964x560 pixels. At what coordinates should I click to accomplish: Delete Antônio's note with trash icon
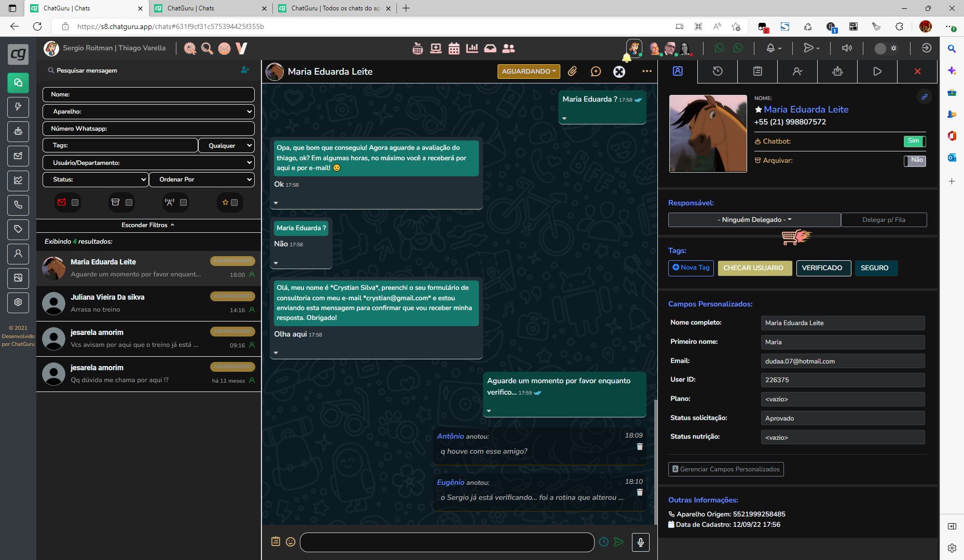pos(640,446)
